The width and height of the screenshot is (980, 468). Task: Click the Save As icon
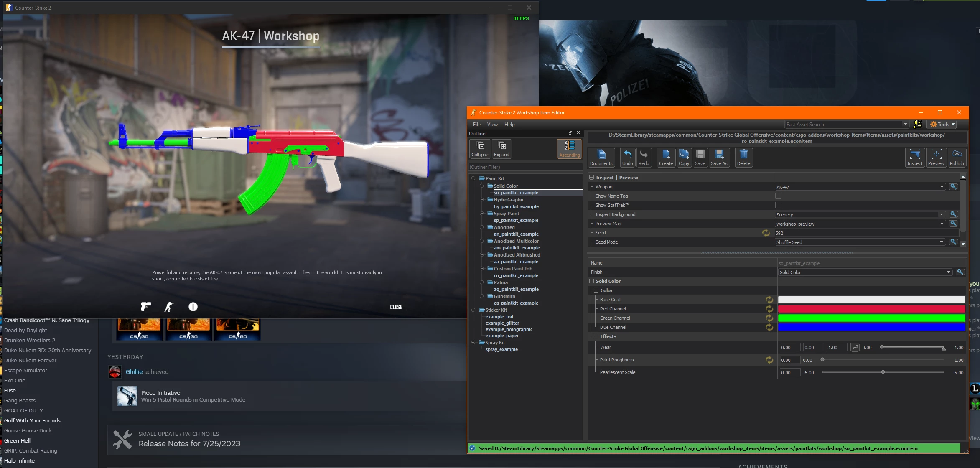click(x=719, y=157)
